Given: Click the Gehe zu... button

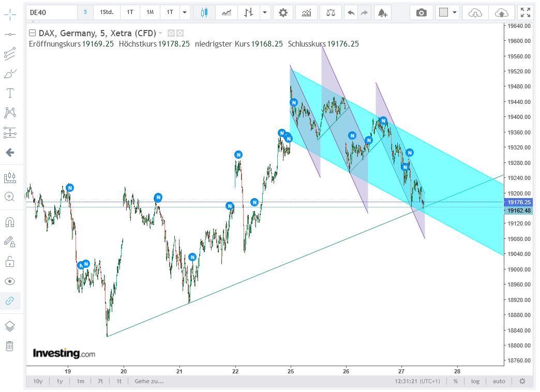Looking at the screenshot, I should (x=148, y=381).
